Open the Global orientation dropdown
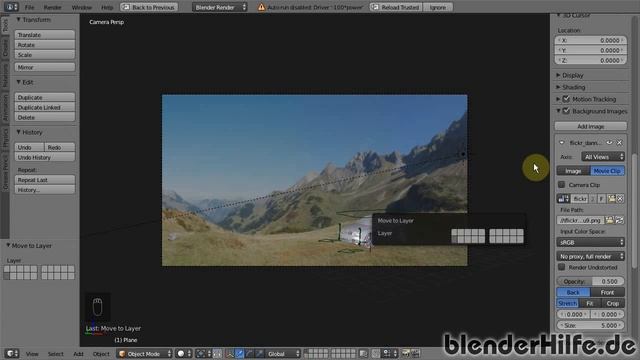This screenshot has height=360, width=640. pos(283,353)
